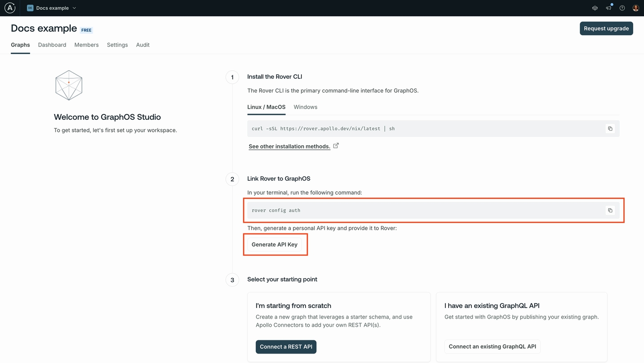Click Connect a REST API
The height and width of the screenshot is (363, 644).
point(286,346)
